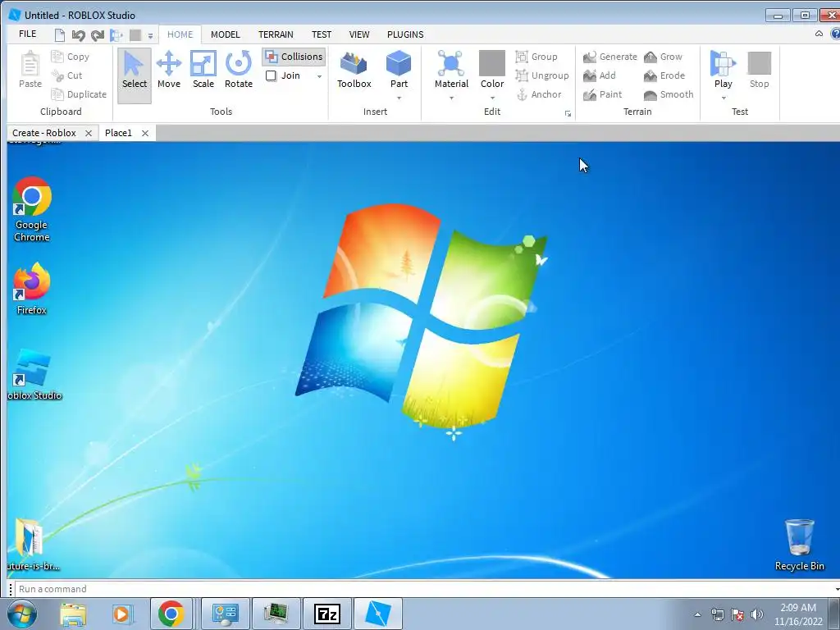Select the terrain Grow tool

[x=663, y=57]
